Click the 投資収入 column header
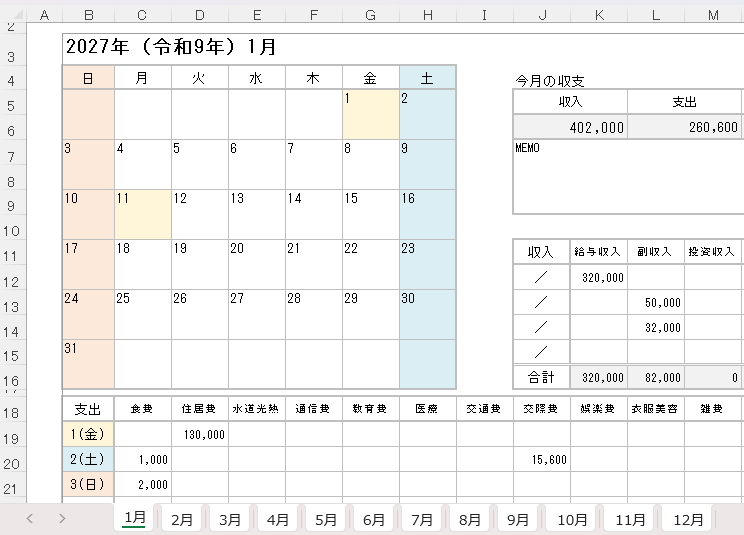The width and height of the screenshot is (744, 535). point(712,251)
